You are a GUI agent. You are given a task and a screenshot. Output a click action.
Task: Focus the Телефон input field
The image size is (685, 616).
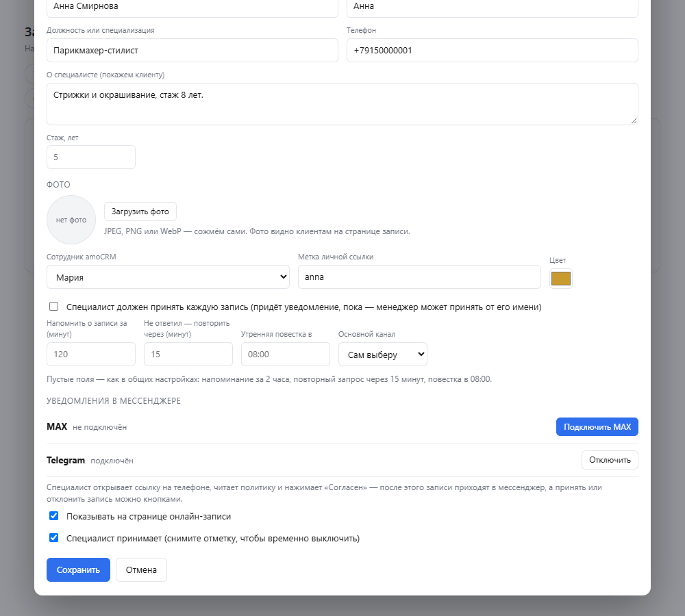pyautogui.click(x=493, y=50)
